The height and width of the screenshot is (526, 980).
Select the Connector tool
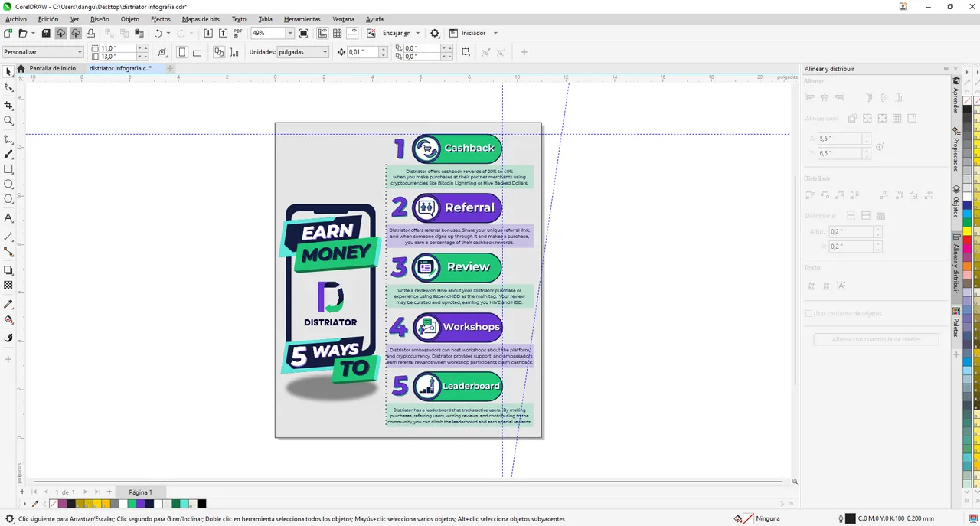point(8,251)
